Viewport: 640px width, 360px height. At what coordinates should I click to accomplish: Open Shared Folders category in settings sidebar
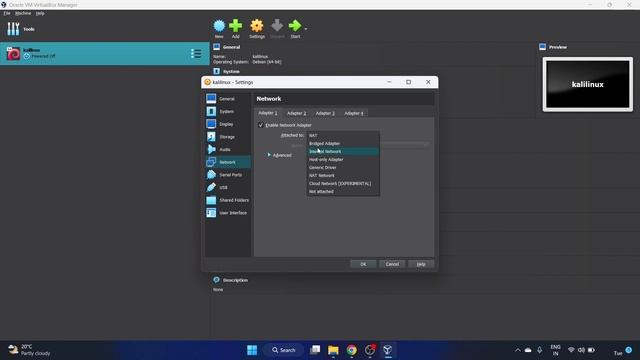228,200
